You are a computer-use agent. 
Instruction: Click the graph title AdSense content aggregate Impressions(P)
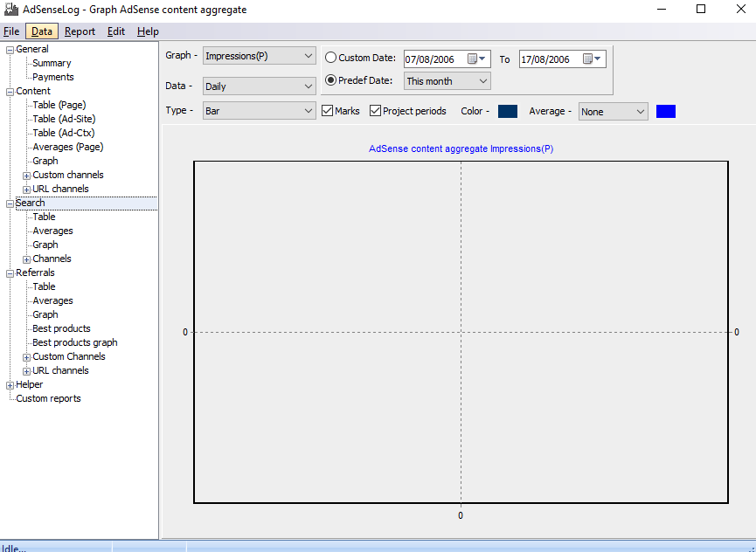(x=461, y=148)
